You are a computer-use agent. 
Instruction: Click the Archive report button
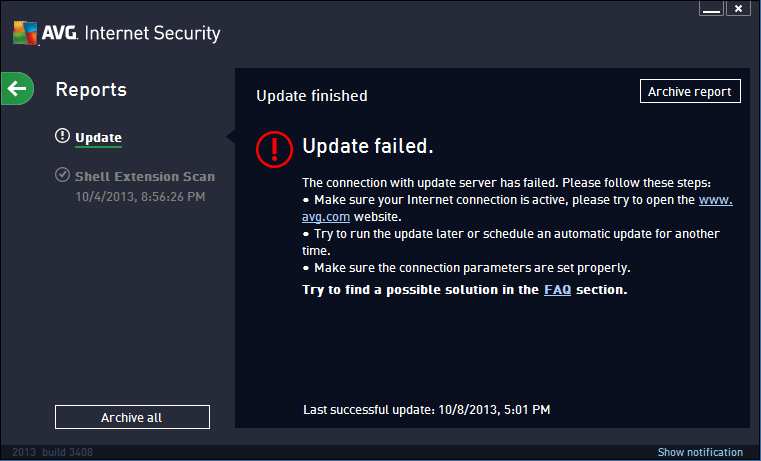690,91
